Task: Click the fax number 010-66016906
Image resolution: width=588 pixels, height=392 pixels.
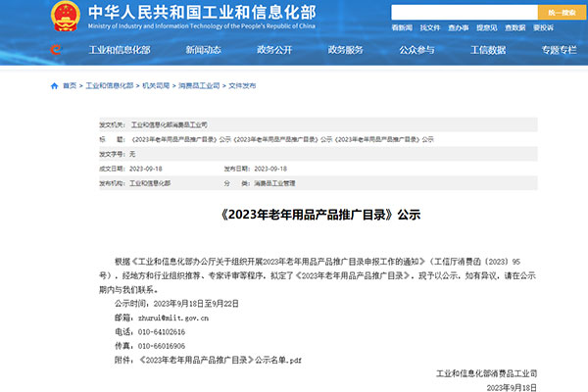Action: pos(162,346)
